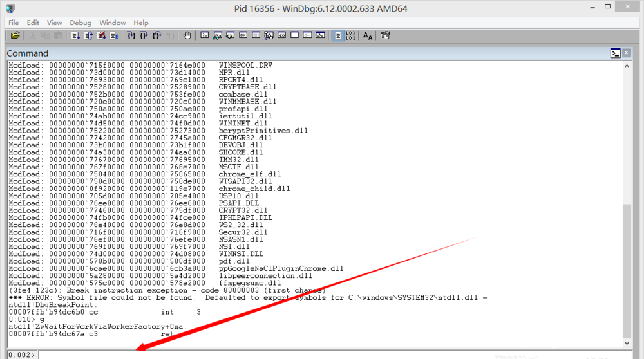Click the Command pane prompt icon in title
Screen dimensions: 644x359
click(x=615, y=53)
